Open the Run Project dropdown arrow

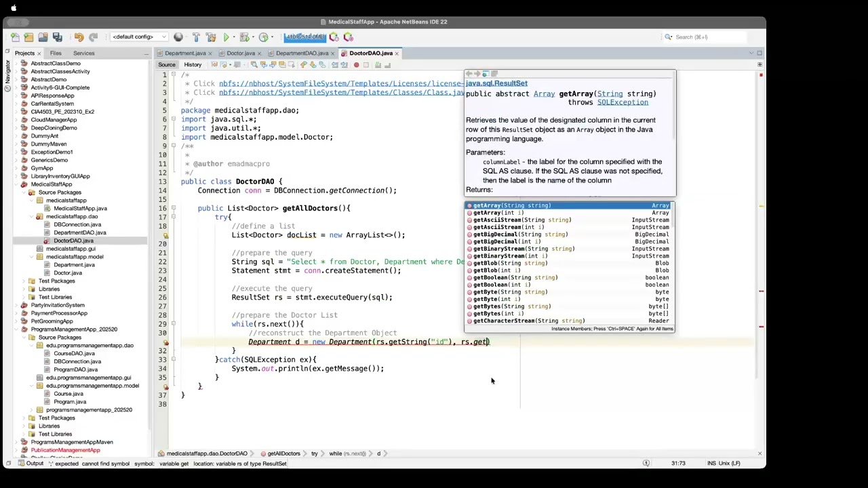(x=234, y=37)
